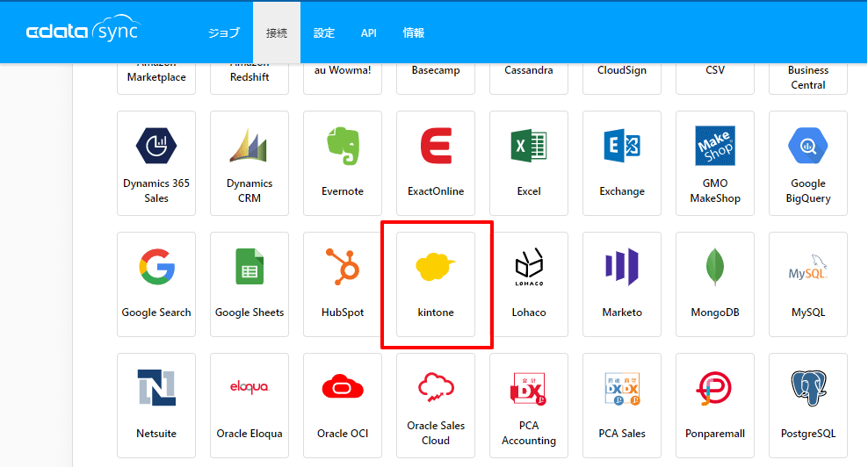868x467 pixels.
Task: Choose the Cassandra connector tile
Action: click(x=529, y=77)
